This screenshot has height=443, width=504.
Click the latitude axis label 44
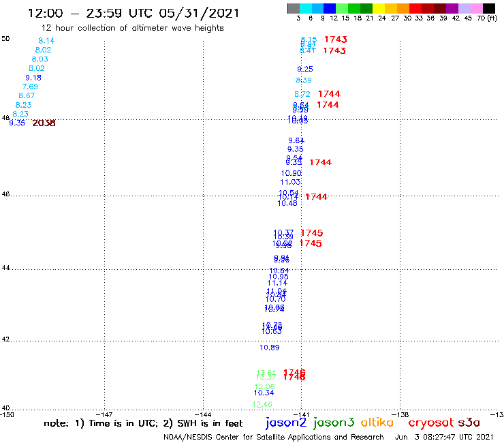[5, 268]
